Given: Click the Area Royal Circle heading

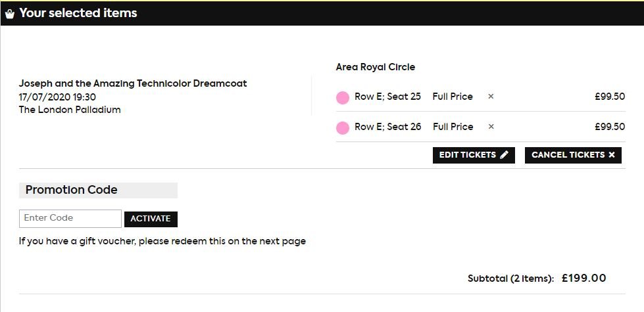Looking at the screenshot, I should pyautogui.click(x=376, y=67).
